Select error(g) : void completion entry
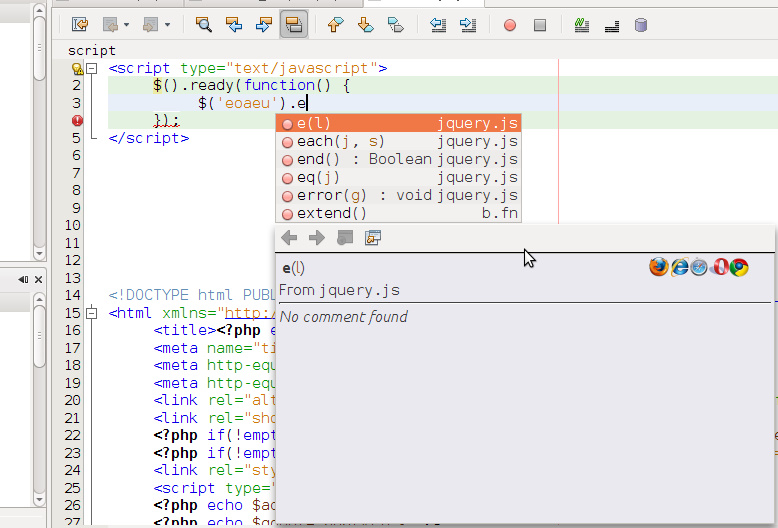Viewport: 778px width, 528px height. pyautogui.click(x=398, y=195)
